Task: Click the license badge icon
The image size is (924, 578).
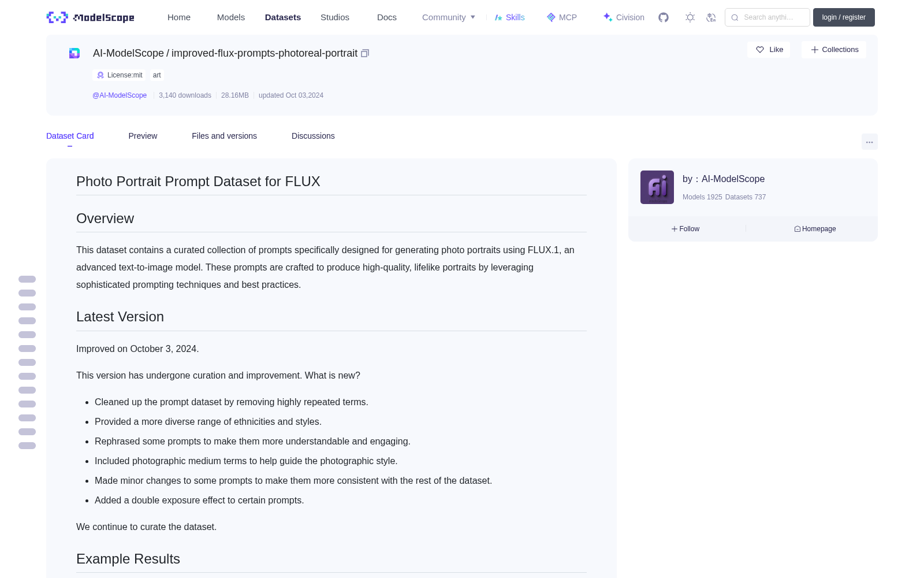Action: pos(100,75)
